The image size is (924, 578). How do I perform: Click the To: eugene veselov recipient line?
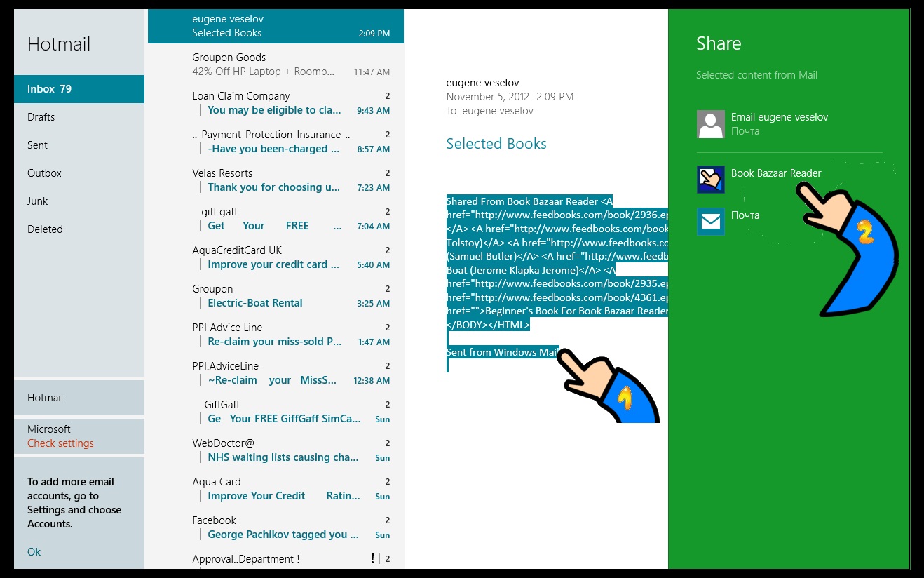tap(489, 111)
